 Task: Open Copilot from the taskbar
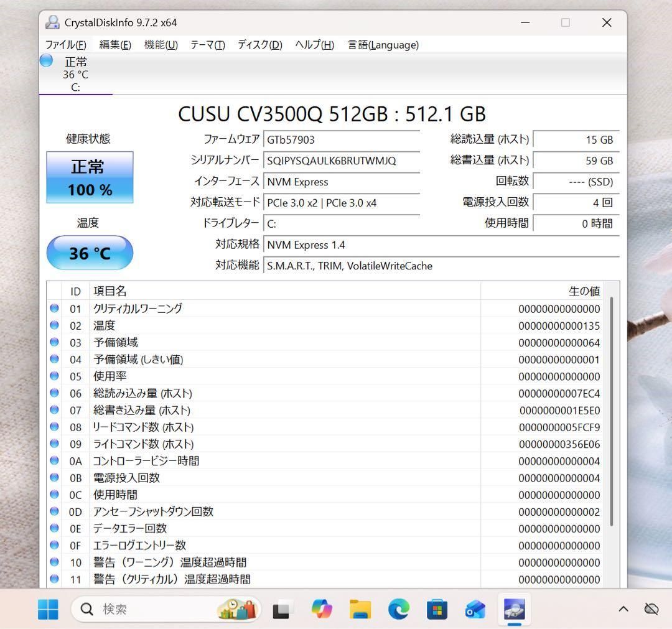click(x=322, y=609)
